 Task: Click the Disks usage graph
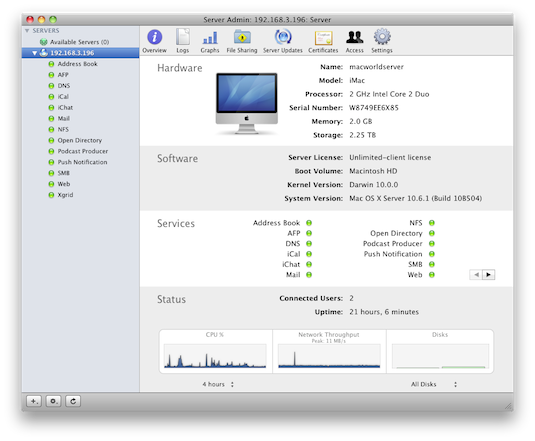pyautogui.click(x=440, y=356)
